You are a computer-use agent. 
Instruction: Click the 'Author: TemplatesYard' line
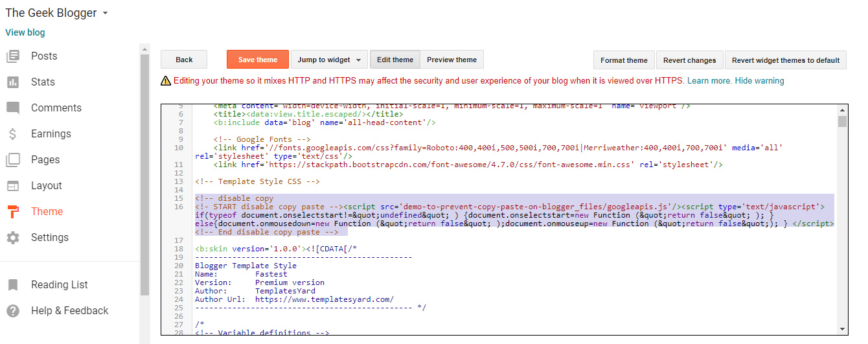coord(255,291)
